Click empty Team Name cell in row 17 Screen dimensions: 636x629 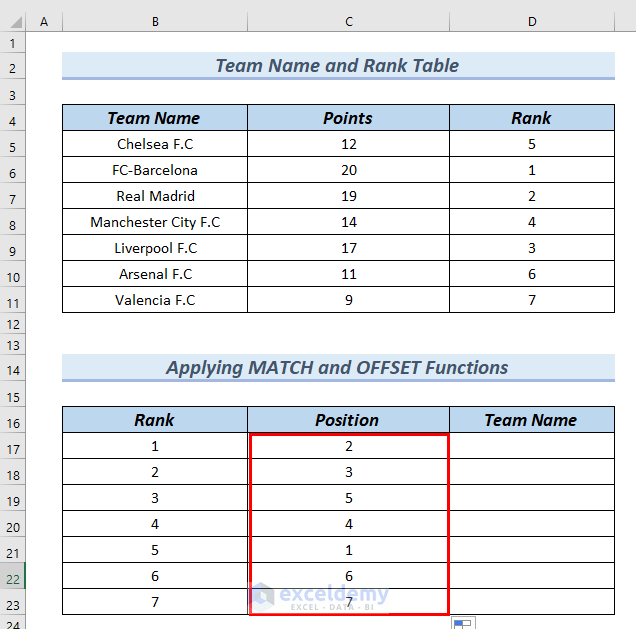[532, 446]
